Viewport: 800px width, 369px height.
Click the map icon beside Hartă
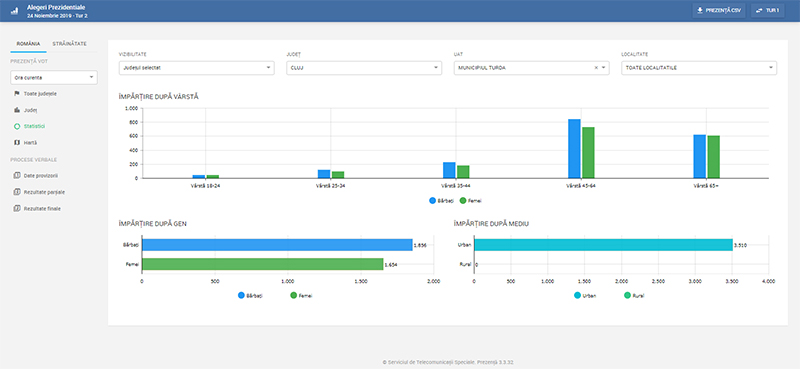[17, 142]
